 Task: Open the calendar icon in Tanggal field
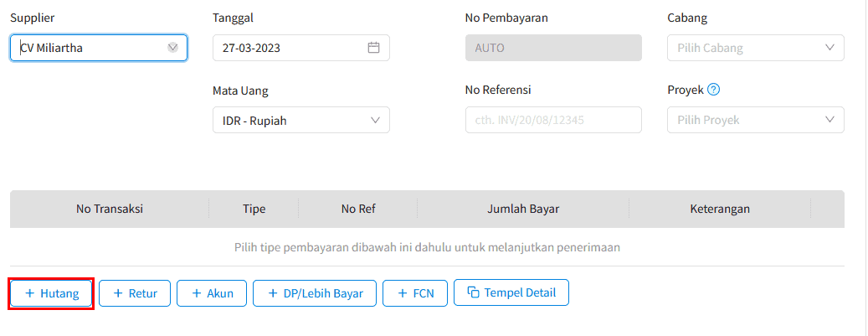[x=373, y=48]
